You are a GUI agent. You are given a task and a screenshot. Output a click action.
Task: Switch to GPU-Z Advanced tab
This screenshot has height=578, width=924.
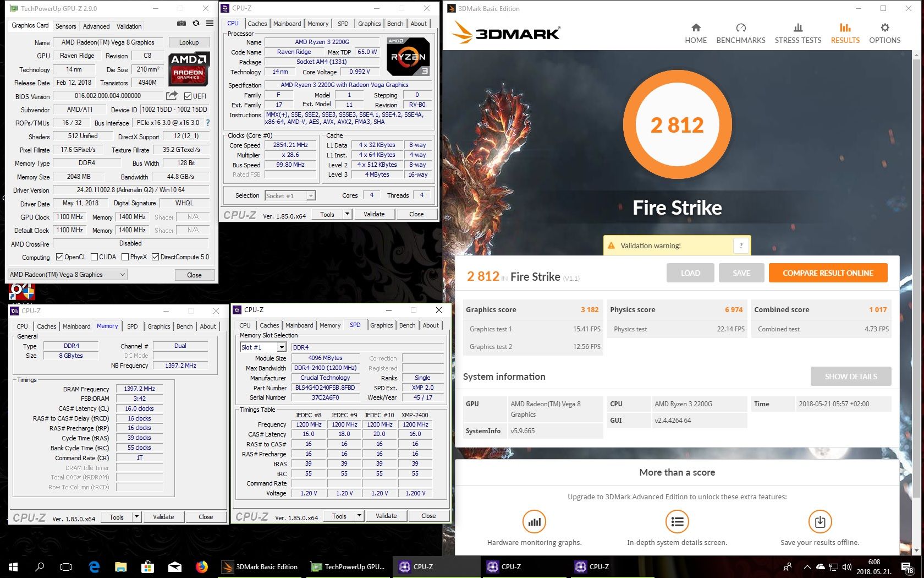(x=96, y=26)
